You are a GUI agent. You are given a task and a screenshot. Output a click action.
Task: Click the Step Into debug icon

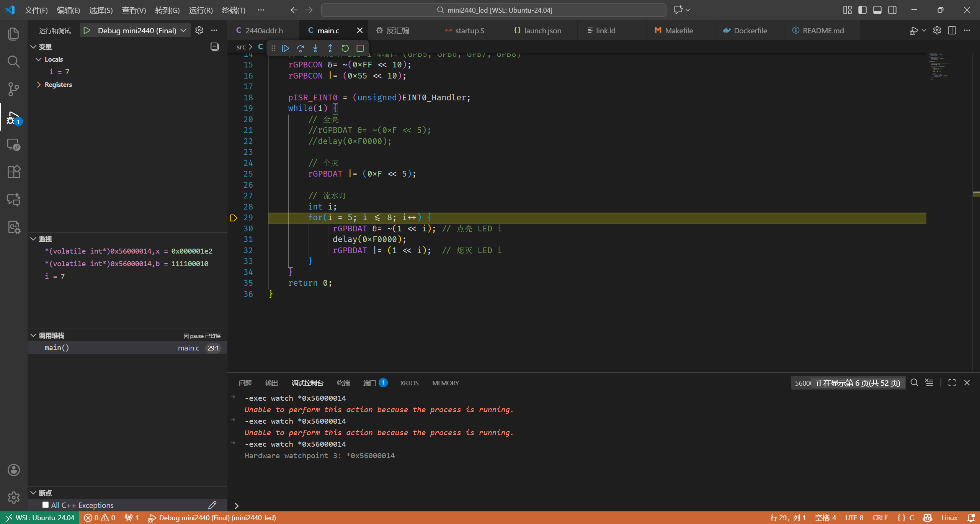click(315, 48)
